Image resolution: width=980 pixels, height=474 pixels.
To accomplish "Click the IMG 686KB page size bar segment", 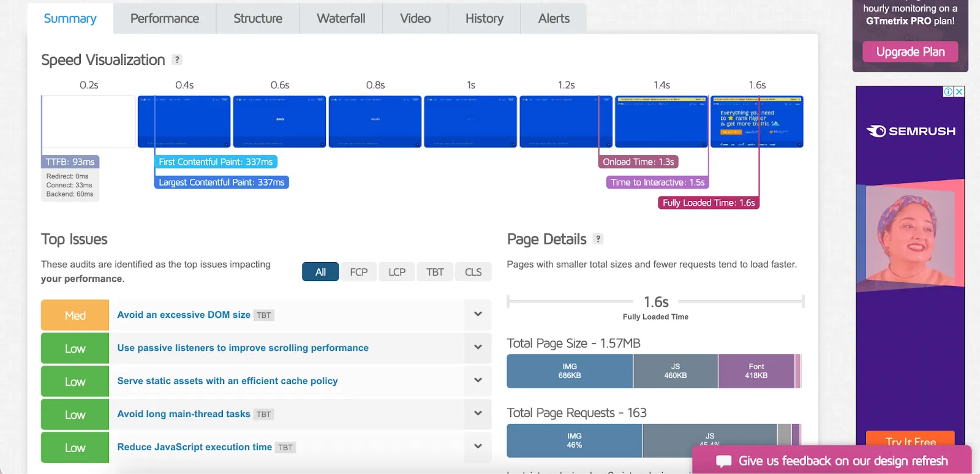I will click(570, 371).
